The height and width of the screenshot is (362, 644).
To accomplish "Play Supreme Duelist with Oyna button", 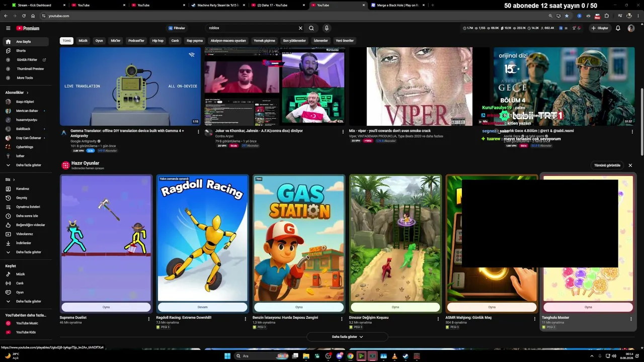I will (106, 307).
